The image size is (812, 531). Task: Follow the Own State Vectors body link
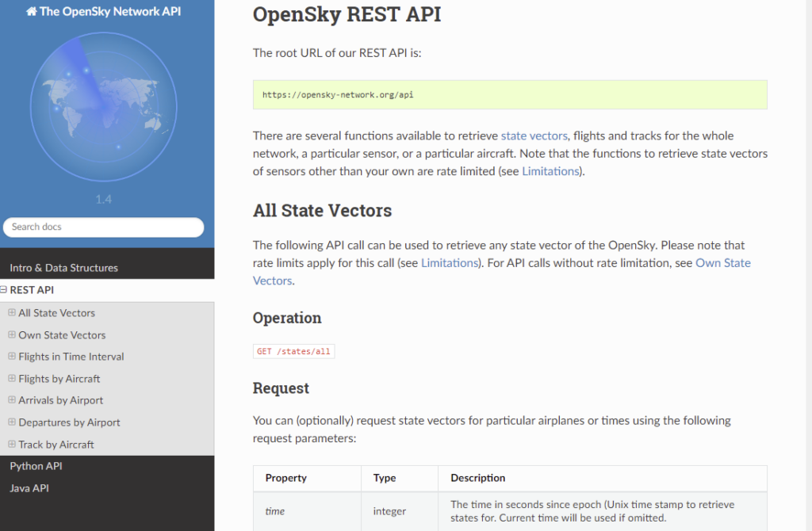pyautogui.click(x=722, y=263)
